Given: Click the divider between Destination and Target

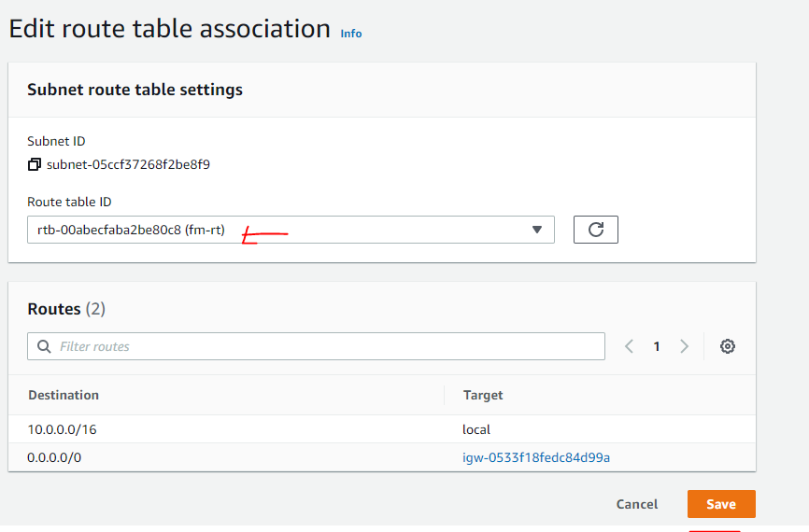Looking at the screenshot, I should click(x=445, y=395).
